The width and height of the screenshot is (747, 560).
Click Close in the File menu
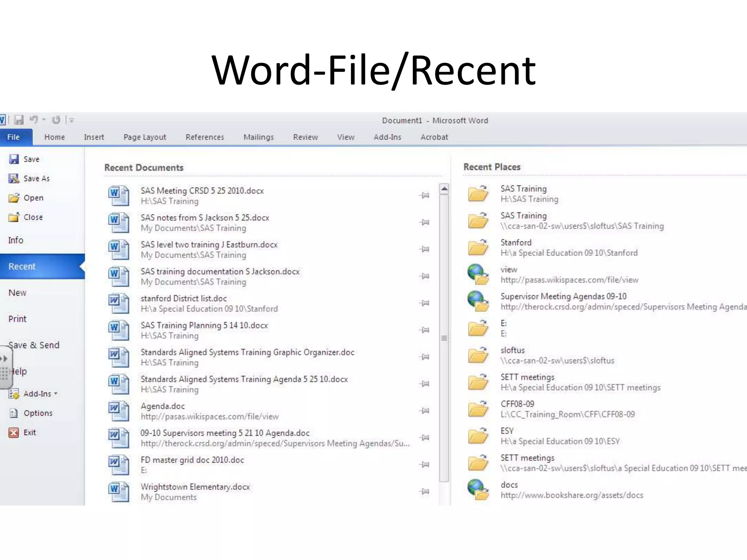pyautogui.click(x=26, y=217)
